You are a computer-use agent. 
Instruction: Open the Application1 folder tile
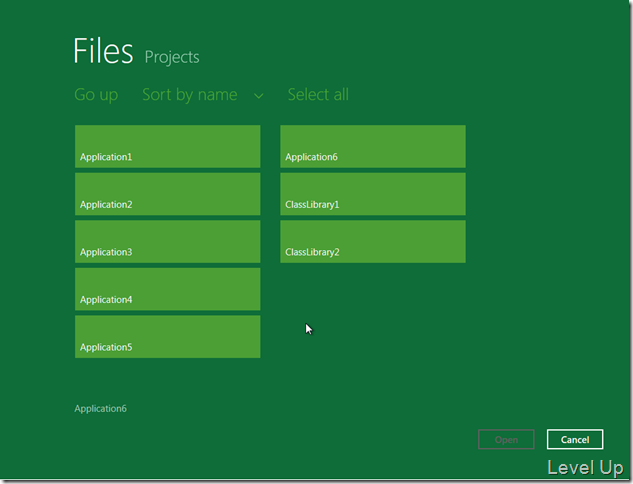[168, 146]
